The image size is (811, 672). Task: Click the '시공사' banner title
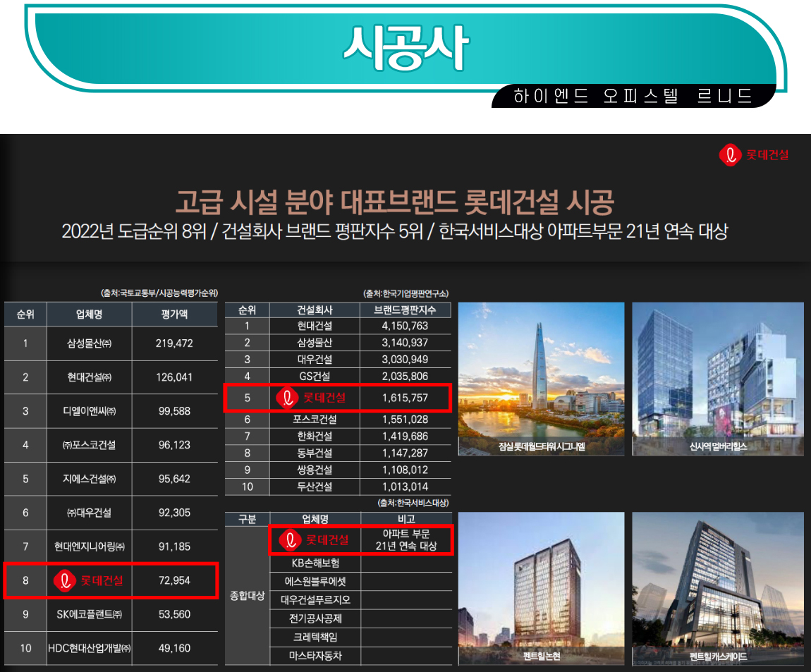(x=406, y=47)
